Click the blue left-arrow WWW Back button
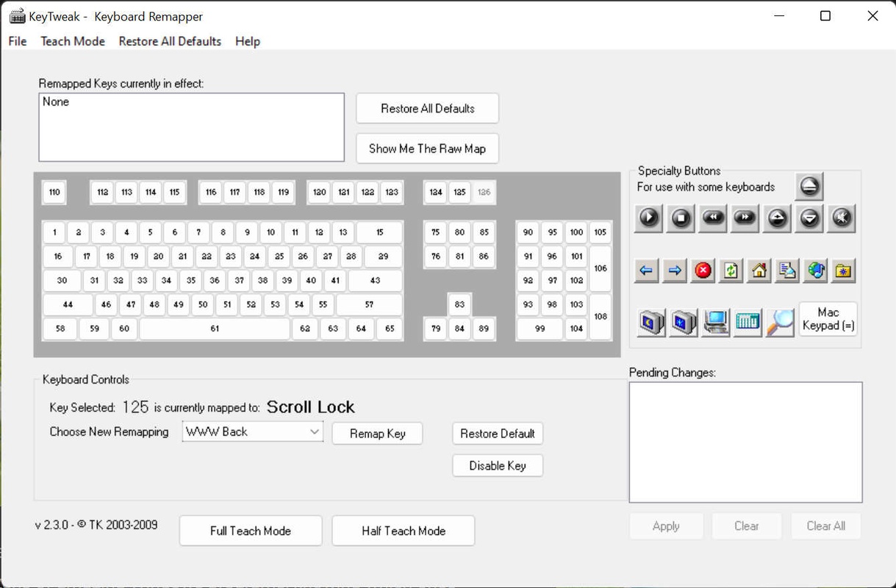The image size is (896, 588). 646,271
